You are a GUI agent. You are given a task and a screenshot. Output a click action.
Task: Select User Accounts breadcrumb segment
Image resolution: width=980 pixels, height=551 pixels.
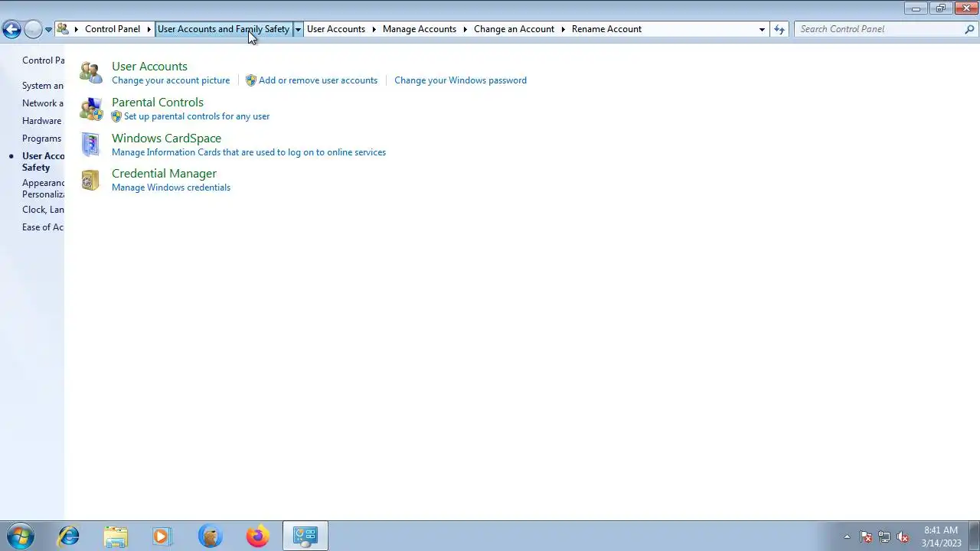[x=336, y=29]
